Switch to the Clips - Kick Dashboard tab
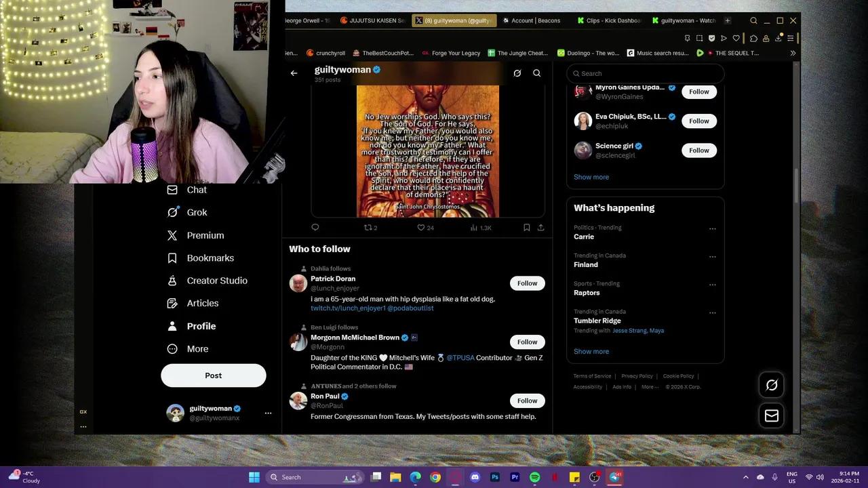Image resolution: width=868 pixels, height=488 pixels. coord(610,20)
